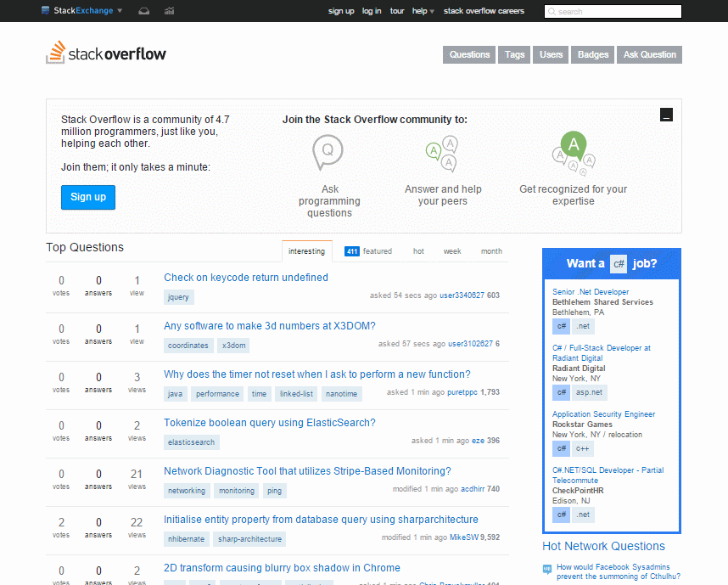Viewport: 728px width, 585px height.
Task: Select the featured tab
Action: [368, 251]
